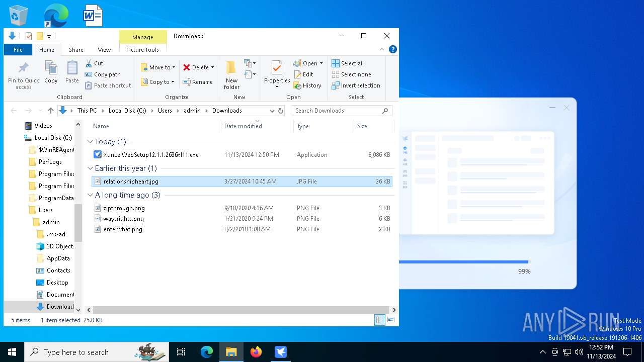Open Word shortcut on desktop
644x362 pixels.
[93, 16]
